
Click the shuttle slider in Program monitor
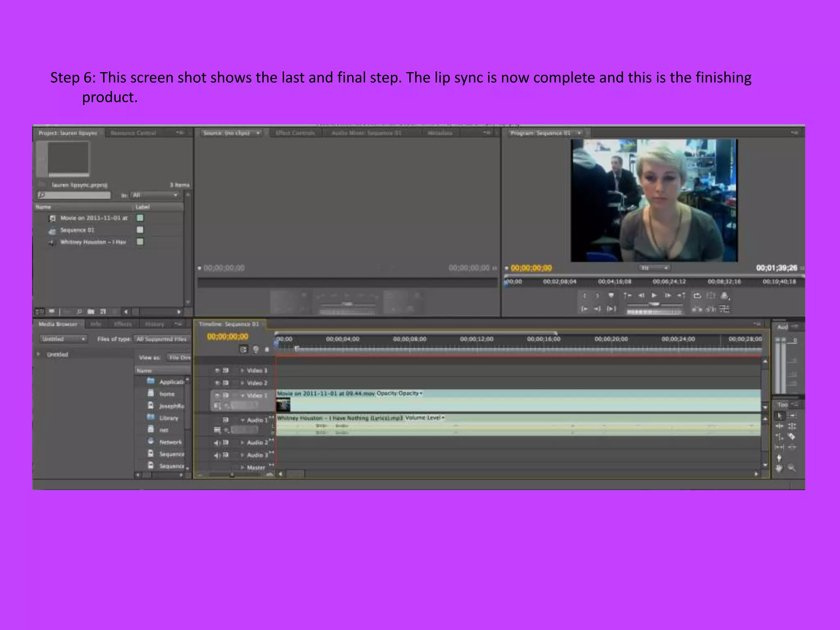655,304
